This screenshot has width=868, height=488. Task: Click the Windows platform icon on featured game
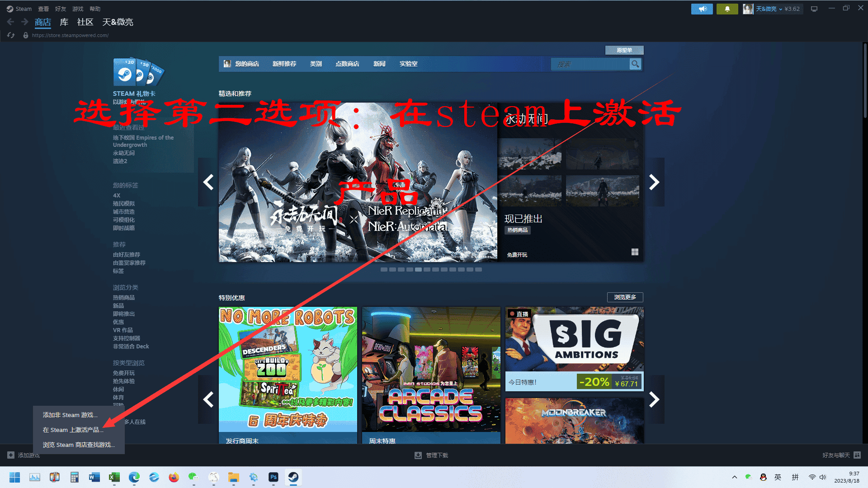635,252
